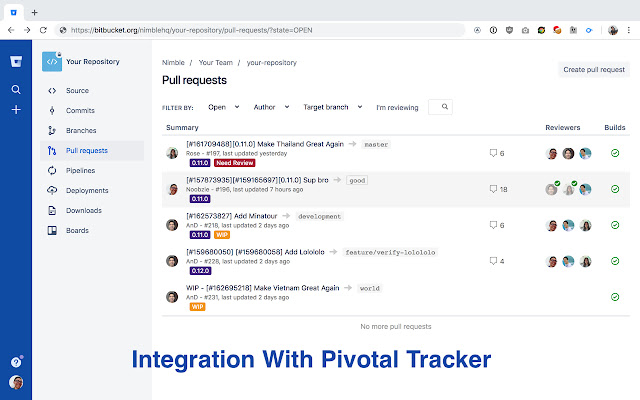Click the camera extension icon in toolbar
The width and height of the screenshot is (640, 400).
525,30
